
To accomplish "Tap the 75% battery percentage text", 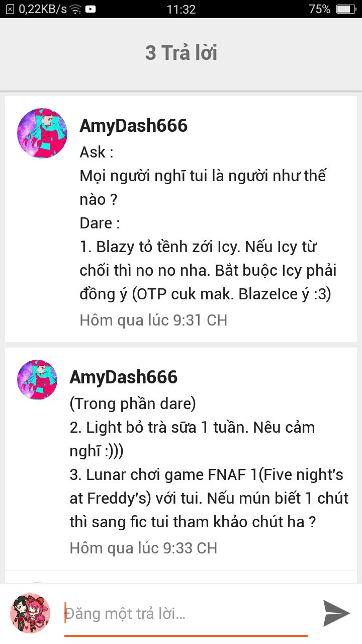I will [x=320, y=9].
